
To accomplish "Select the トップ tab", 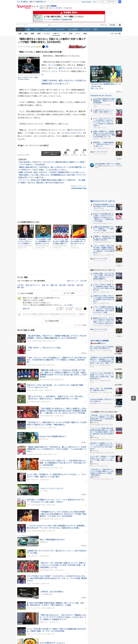I will coord(20,29).
